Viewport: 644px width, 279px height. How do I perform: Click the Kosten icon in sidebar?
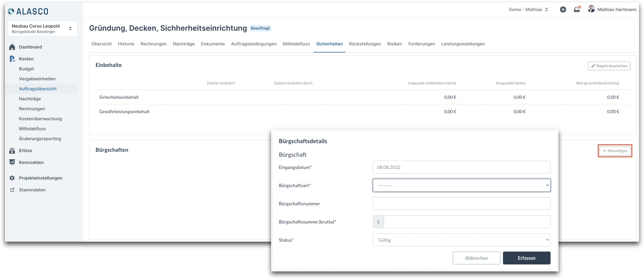pos(12,59)
